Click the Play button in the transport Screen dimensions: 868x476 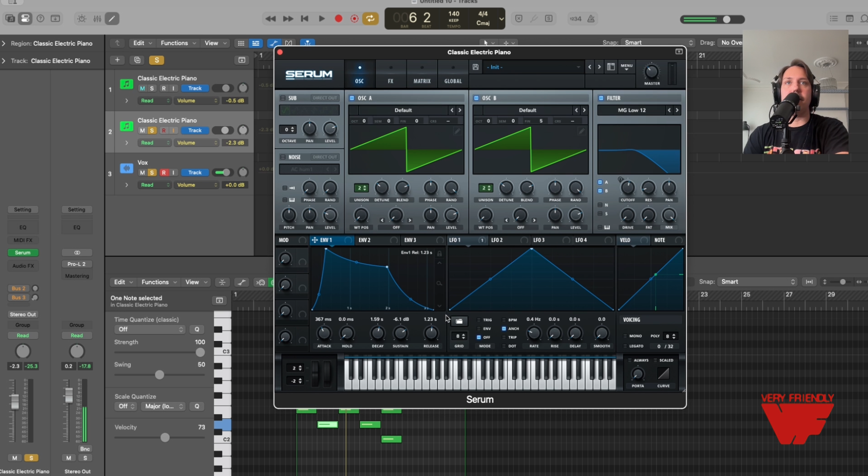click(x=321, y=19)
